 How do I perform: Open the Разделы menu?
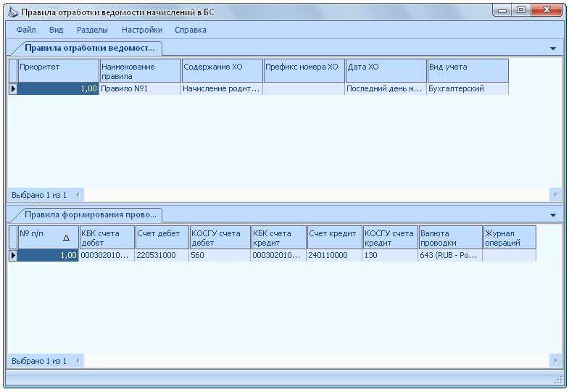pos(92,30)
